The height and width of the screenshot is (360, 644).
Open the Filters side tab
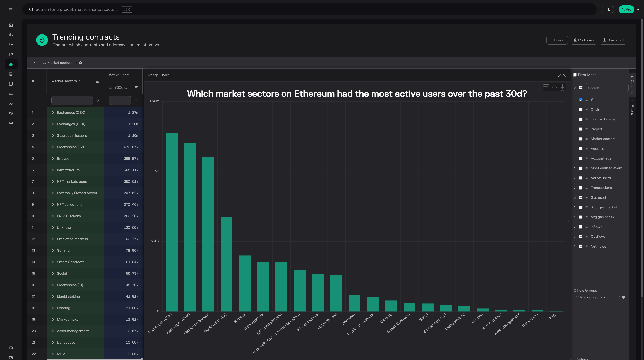click(x=632, y=107)
